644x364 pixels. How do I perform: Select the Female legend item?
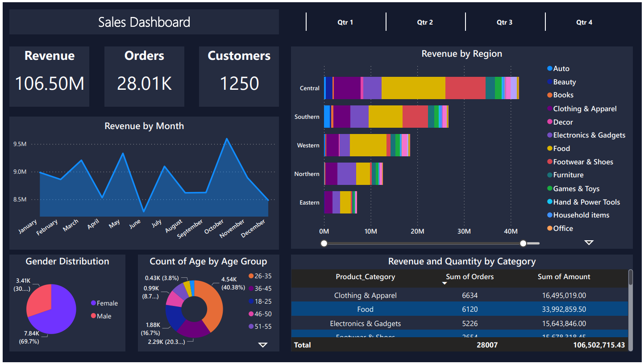pos(104,303)
